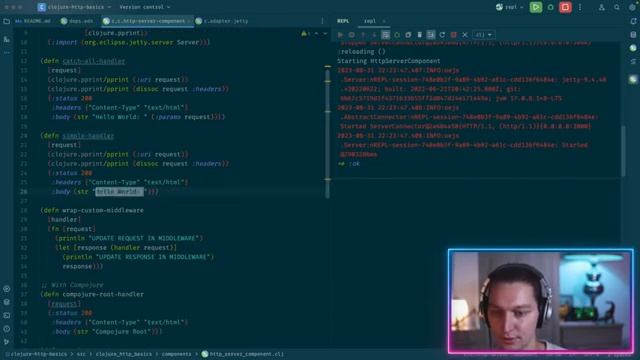Screen dimensions: 640x360
Task: Click the src breadcrumb in status bar
Action: coord(81,354)
